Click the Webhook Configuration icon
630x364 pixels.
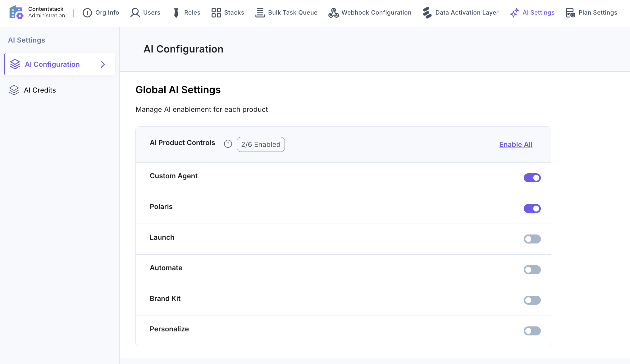(x=334, y=13)
